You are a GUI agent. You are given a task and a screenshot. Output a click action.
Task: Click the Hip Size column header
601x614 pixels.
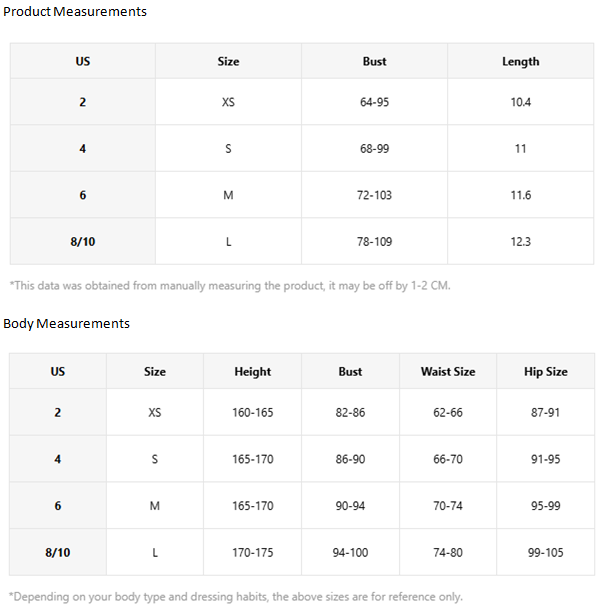click(545, 372)
